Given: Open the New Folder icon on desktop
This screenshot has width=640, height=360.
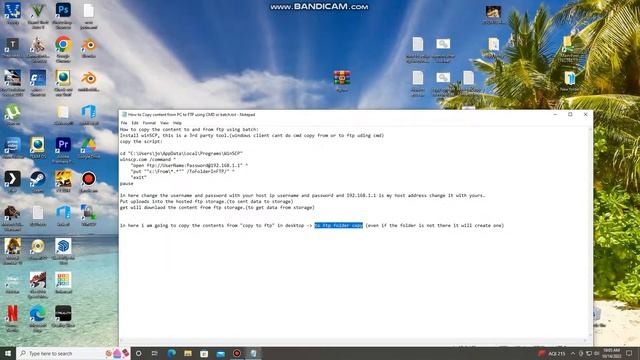Looking at the screenshot, I should point(569,81).
